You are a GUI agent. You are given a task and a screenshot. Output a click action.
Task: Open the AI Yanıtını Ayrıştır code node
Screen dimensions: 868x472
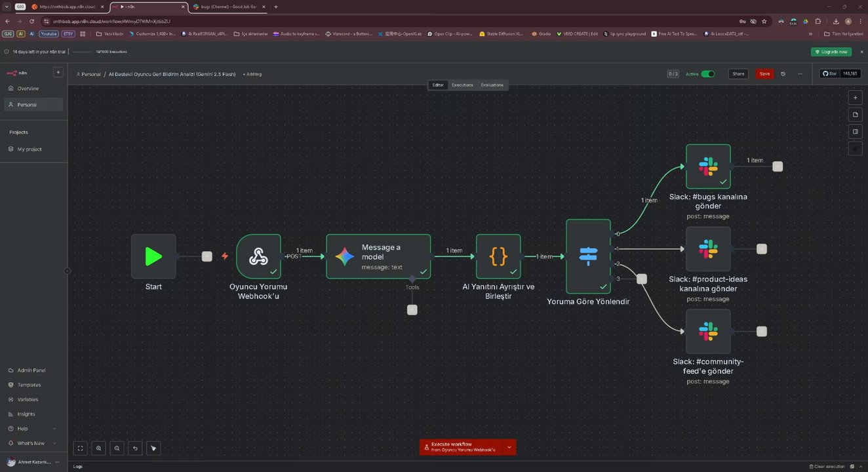(498, 256)
